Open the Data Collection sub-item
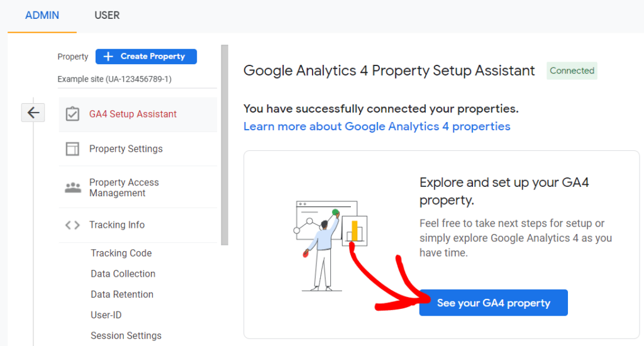Screen dimensions: 644x346 point(123,274)
